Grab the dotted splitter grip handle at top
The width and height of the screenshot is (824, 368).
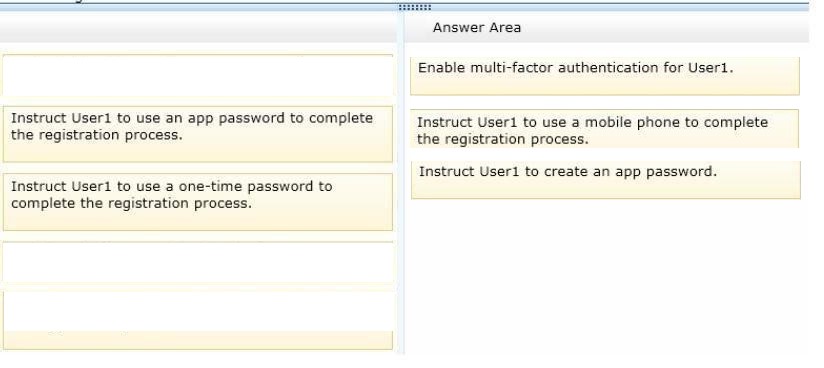415,7
